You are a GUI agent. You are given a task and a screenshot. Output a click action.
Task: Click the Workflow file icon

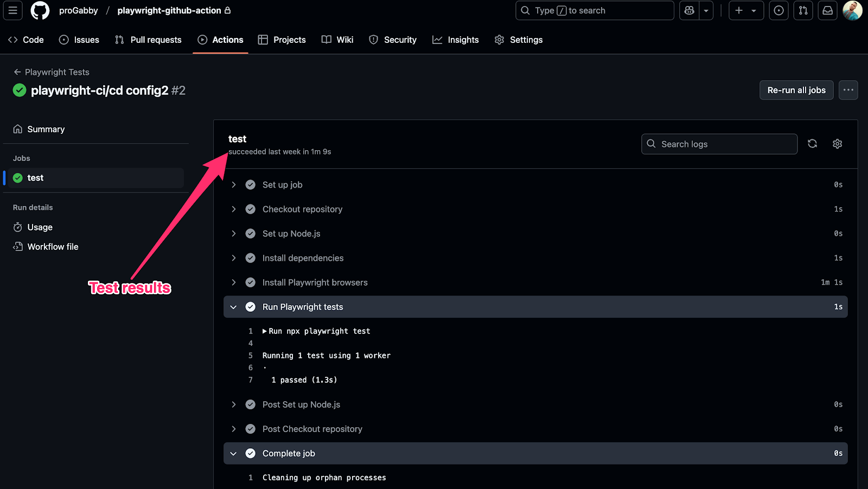18,247
